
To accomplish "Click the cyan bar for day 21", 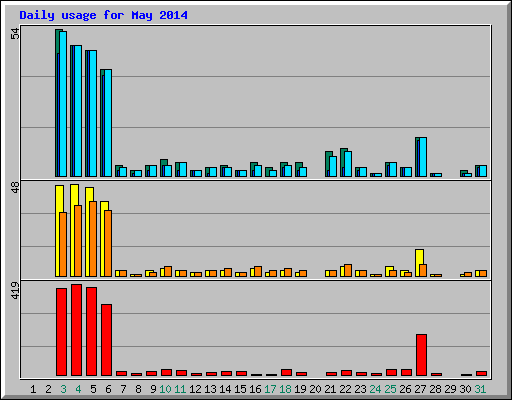I will (x=333, y=167).
